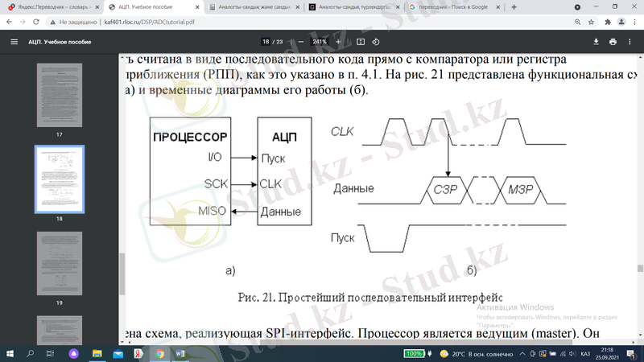Screen dimensions: 644x362
Task: Click the Chrome tab search dropdown circle
Action: coord(577,7)
